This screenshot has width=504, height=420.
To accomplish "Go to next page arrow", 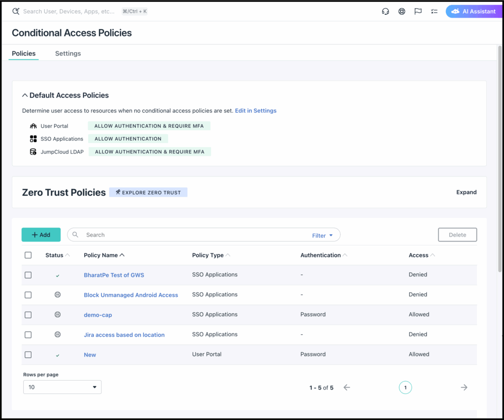I will tap(464, 388).
